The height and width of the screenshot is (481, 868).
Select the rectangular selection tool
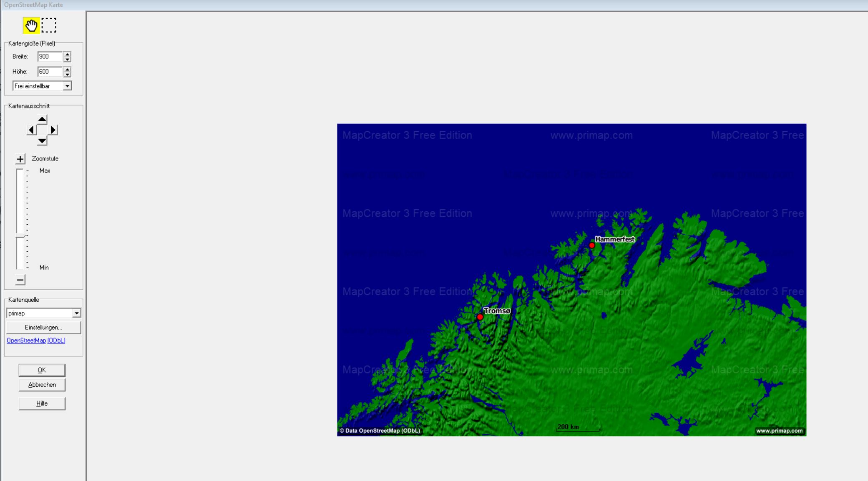(x=49, y=25)
